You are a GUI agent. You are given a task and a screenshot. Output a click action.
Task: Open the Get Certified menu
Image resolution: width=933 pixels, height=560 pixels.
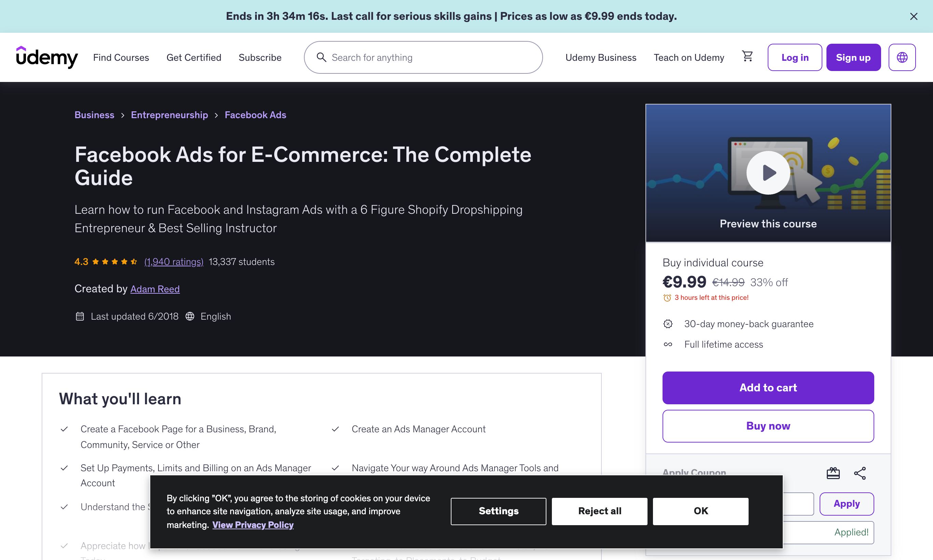click(194, 57)
